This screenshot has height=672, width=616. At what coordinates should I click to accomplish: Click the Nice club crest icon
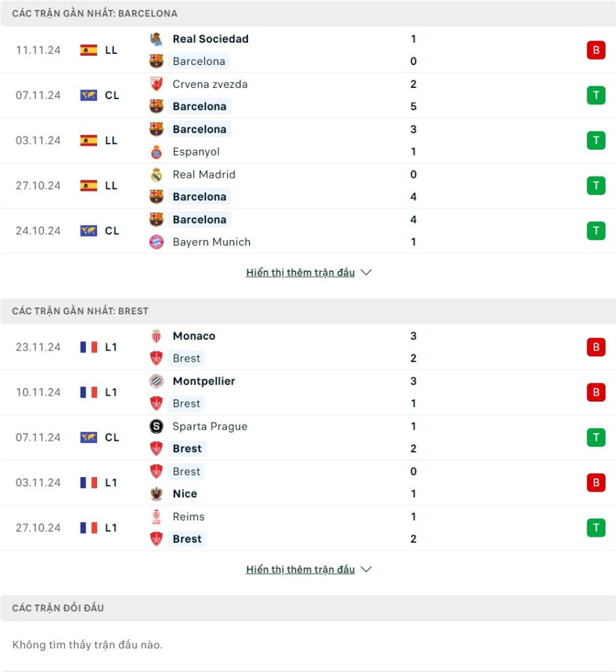coord(156,494)
